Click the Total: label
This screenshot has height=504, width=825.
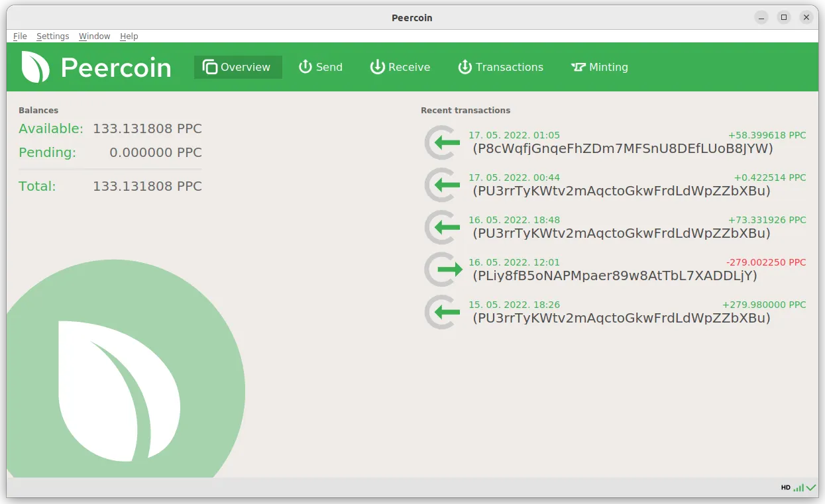click(x=37, y=186)
